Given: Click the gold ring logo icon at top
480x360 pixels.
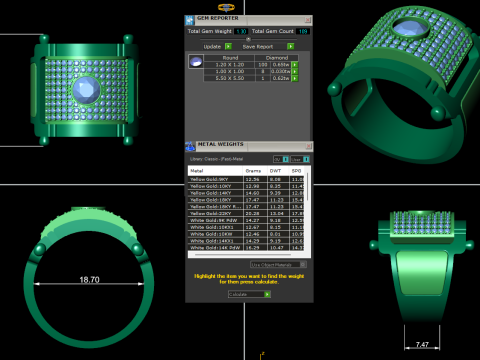Looking at the screenshot, I should click(x=227, y=7).
